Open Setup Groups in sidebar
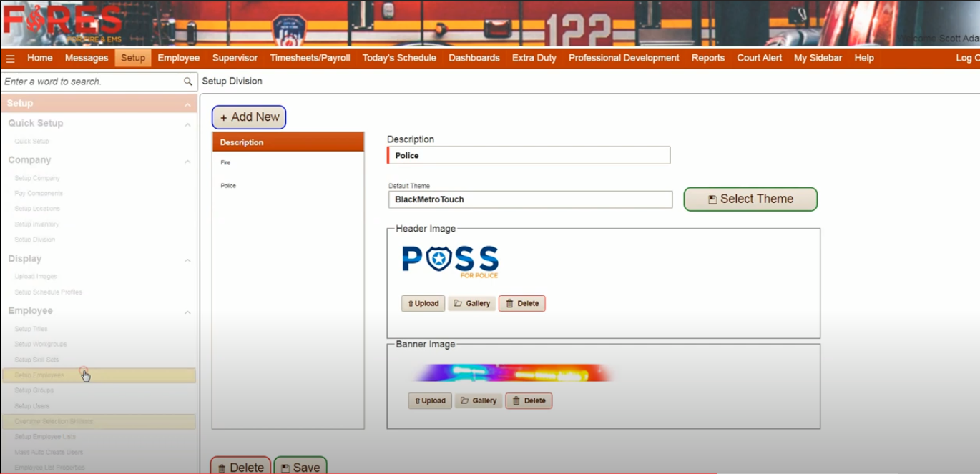The width and height of the screenshot is (980, 474). click(34, 391)
